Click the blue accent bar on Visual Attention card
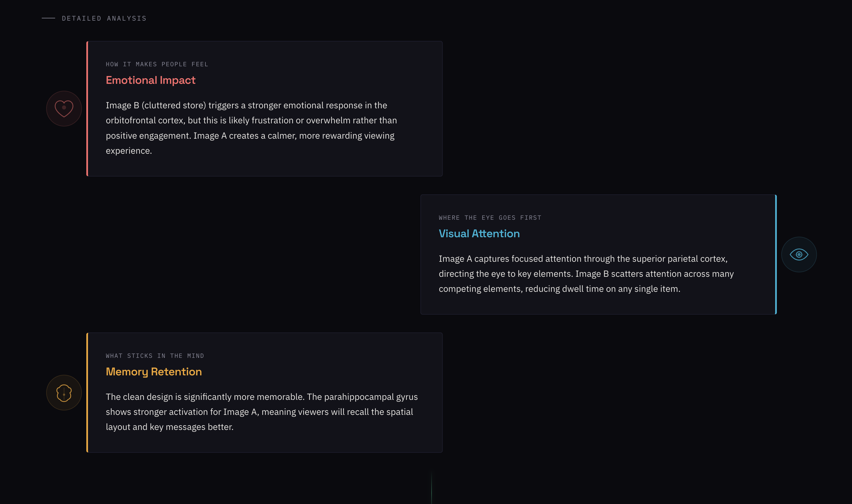Viewport: 852px width, 504px height. [776, 255]
